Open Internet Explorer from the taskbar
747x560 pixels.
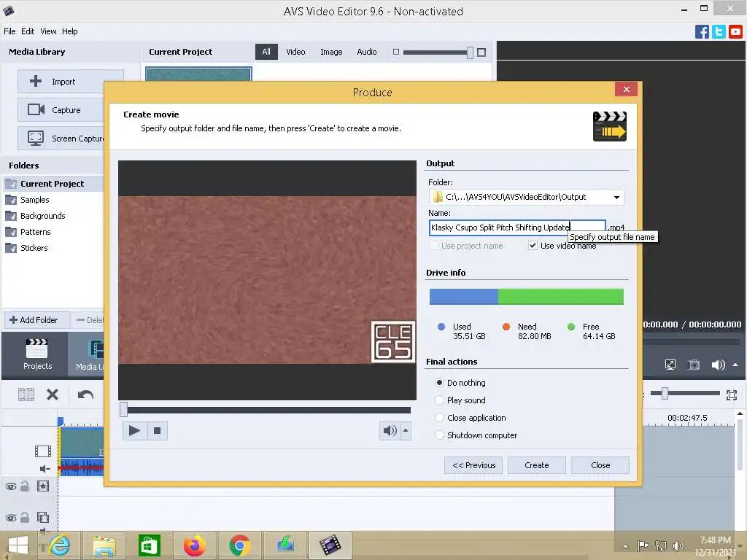click(x=59, y=545)
